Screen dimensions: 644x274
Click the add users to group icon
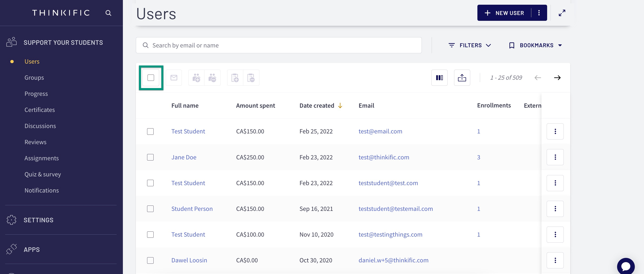pyautogui.click(x=196, y=78)
